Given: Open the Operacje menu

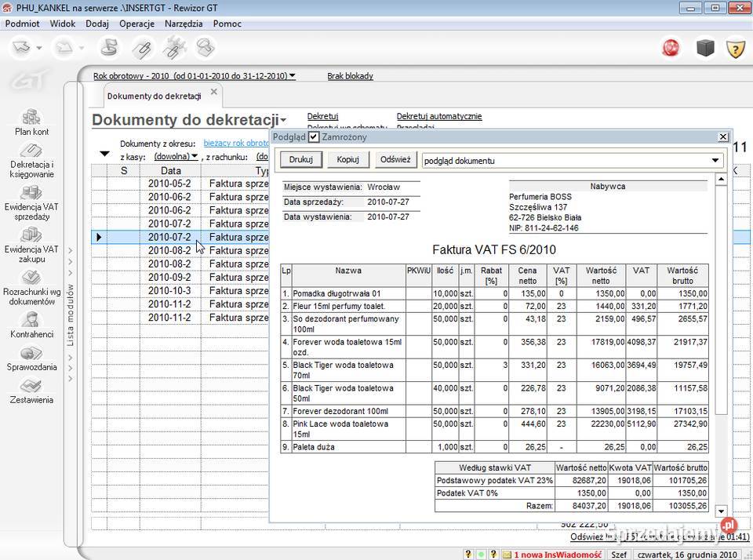Looking at the screenshot, I should point(136,24).
